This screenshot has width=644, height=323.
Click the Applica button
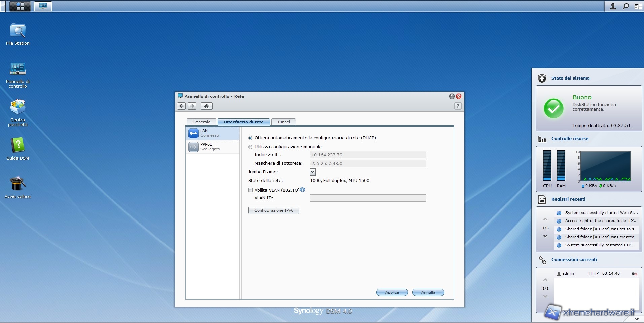[x=392, y=292]
